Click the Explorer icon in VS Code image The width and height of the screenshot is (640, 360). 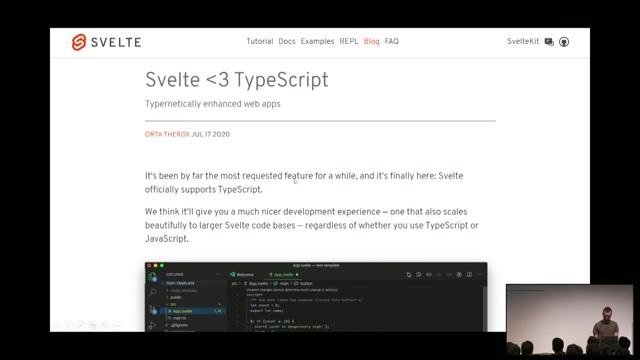tap(153, 277)
